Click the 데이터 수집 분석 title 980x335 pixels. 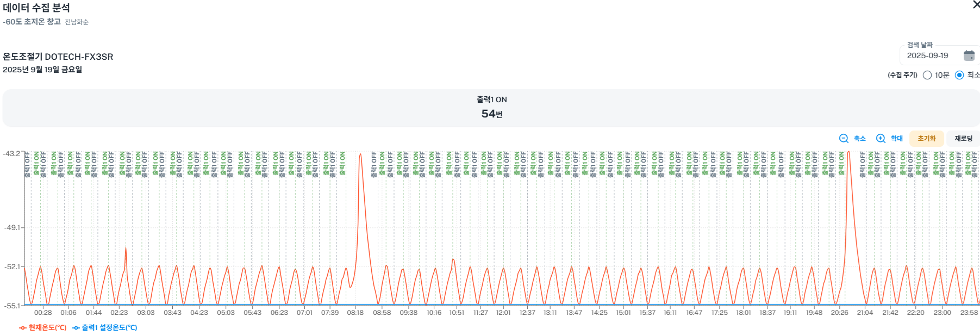(36, 8)
